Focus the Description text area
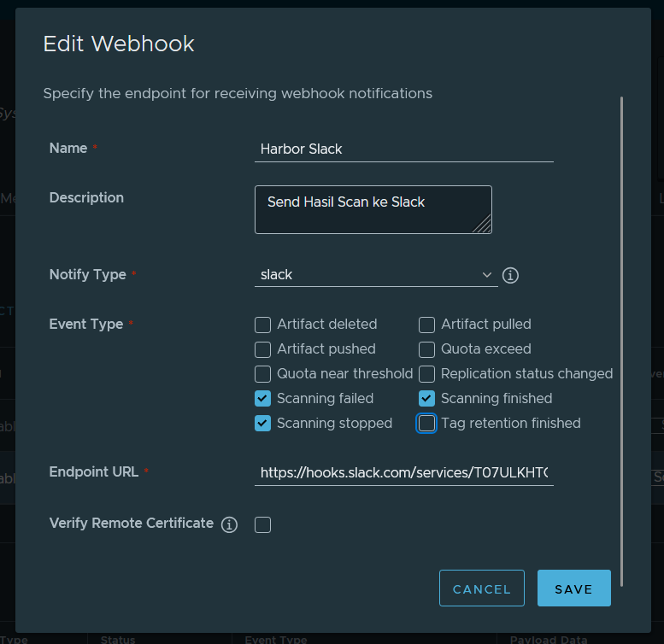The width and height of the screenshot is (664, 644). (373, 209)
